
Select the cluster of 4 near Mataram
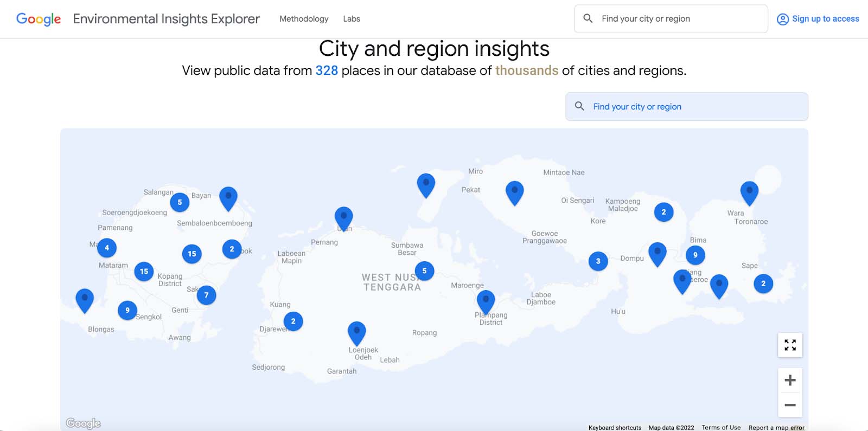point(107,248)
